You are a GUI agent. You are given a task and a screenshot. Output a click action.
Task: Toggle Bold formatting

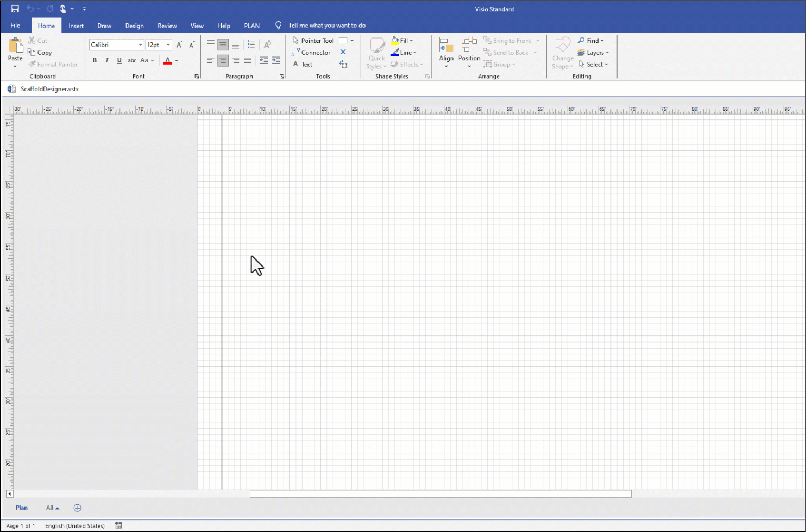(95, 60)
